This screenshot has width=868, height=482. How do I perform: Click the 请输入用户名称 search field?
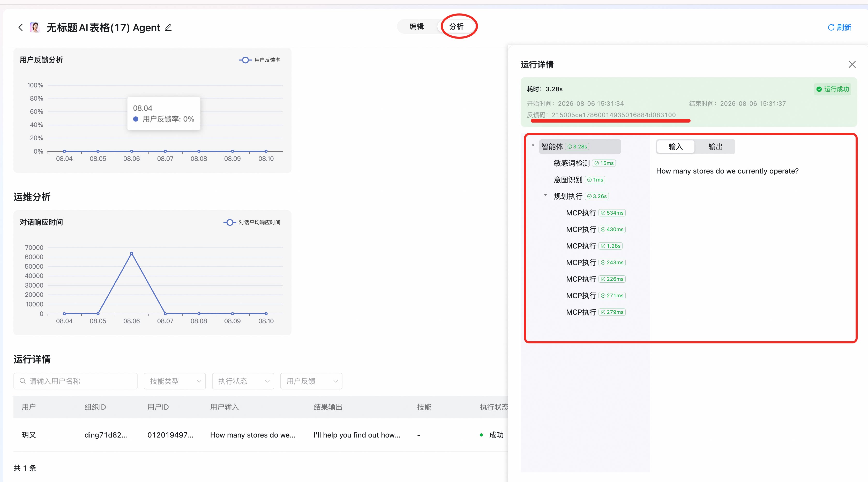pyautogui.click(x=76, y=381)
